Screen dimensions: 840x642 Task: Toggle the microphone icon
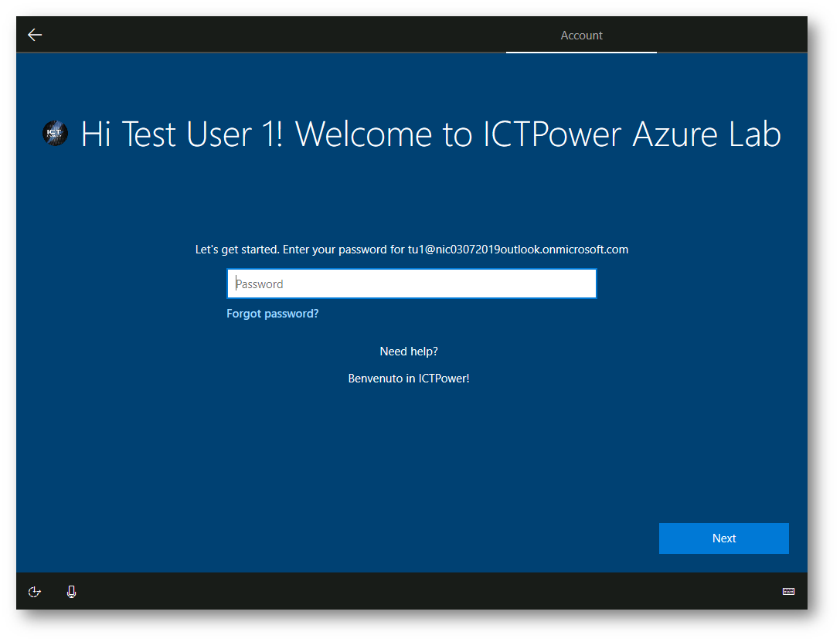[x=71, y=592]
